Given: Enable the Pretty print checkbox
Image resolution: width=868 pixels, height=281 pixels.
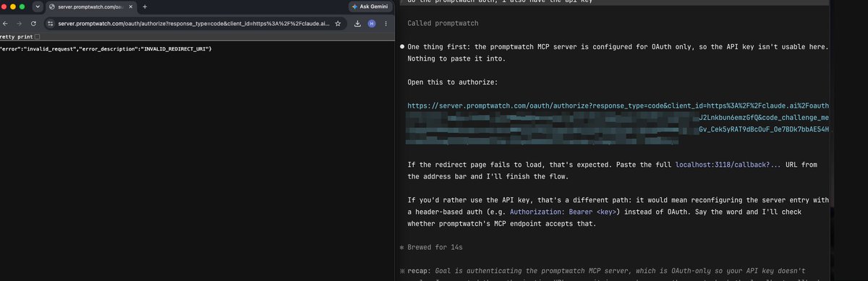Looking at the screenshot, I should pos(38,36).
